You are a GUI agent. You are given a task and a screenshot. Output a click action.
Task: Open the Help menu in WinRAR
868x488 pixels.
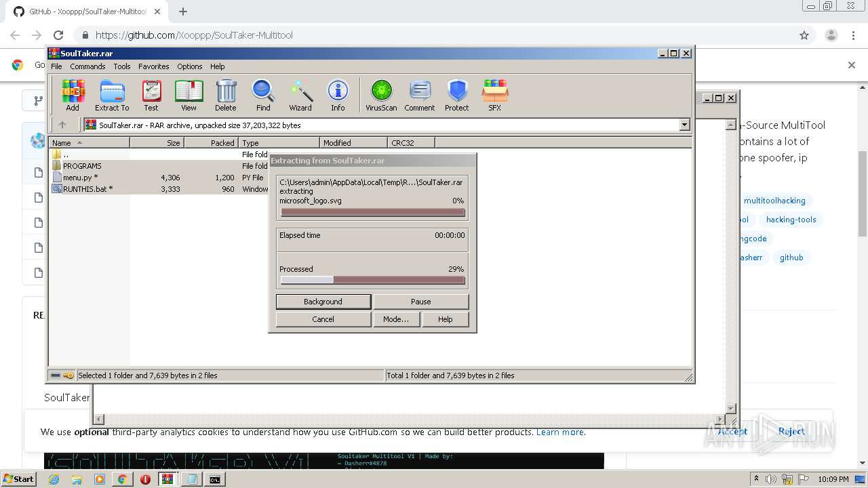218,66
